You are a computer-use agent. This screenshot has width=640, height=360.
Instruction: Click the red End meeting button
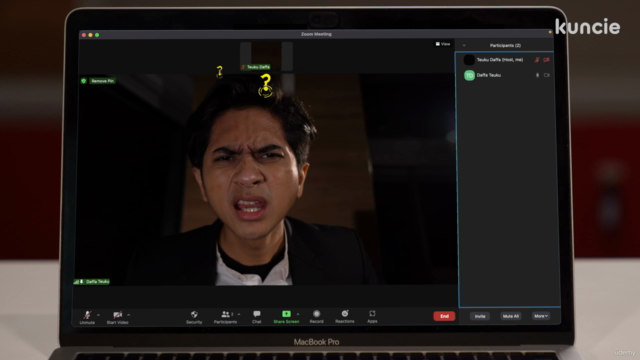tap(444, 316)
